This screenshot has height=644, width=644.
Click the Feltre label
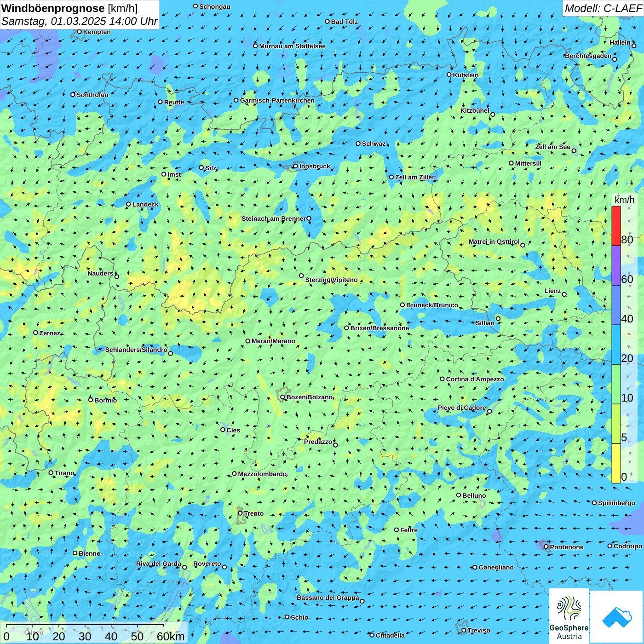click(x=408, y=530)
